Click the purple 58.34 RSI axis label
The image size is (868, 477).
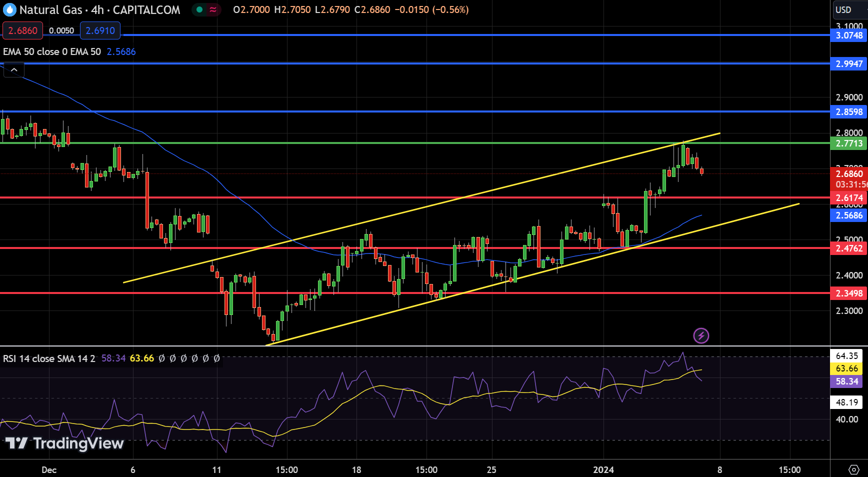tap(846, 381)
